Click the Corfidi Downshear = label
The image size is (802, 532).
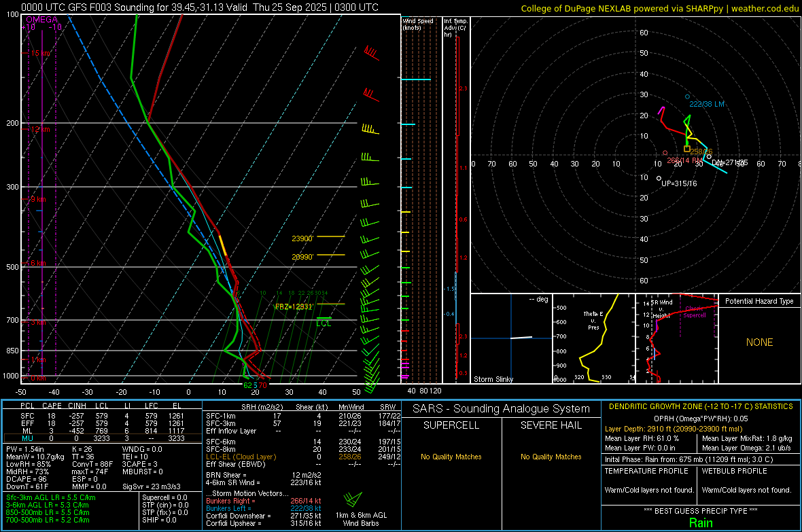coord(239,516)
